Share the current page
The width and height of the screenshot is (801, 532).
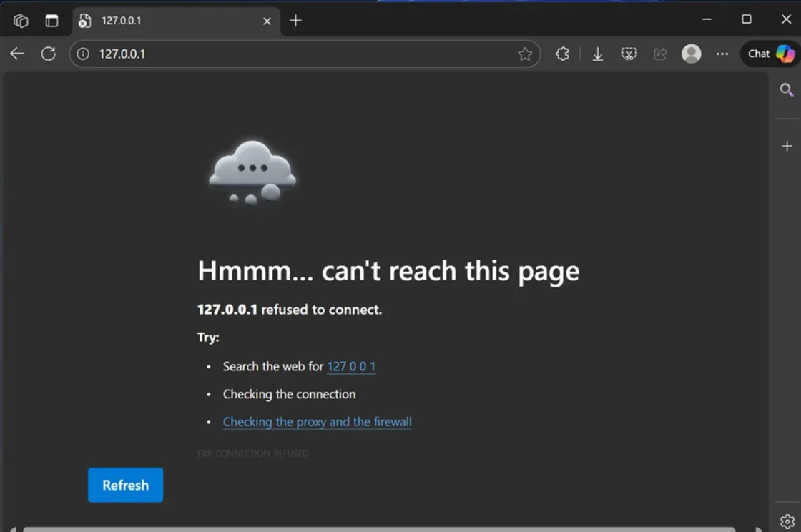coord(659,54)
